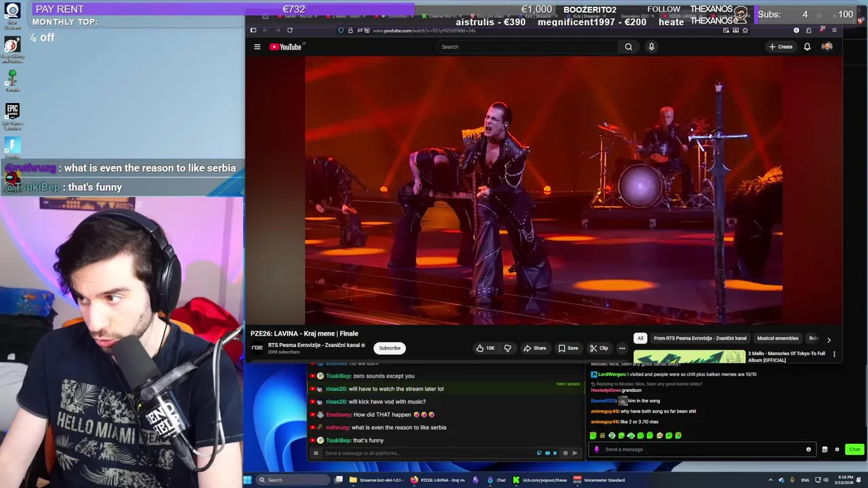Open Kick chat settings gear

click(x=837, y=449)
